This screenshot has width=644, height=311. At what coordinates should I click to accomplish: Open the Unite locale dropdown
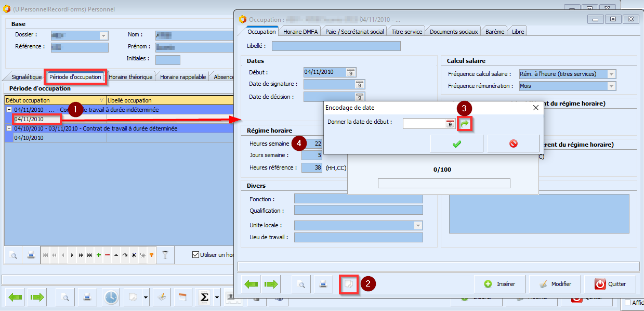pos(418,226)
